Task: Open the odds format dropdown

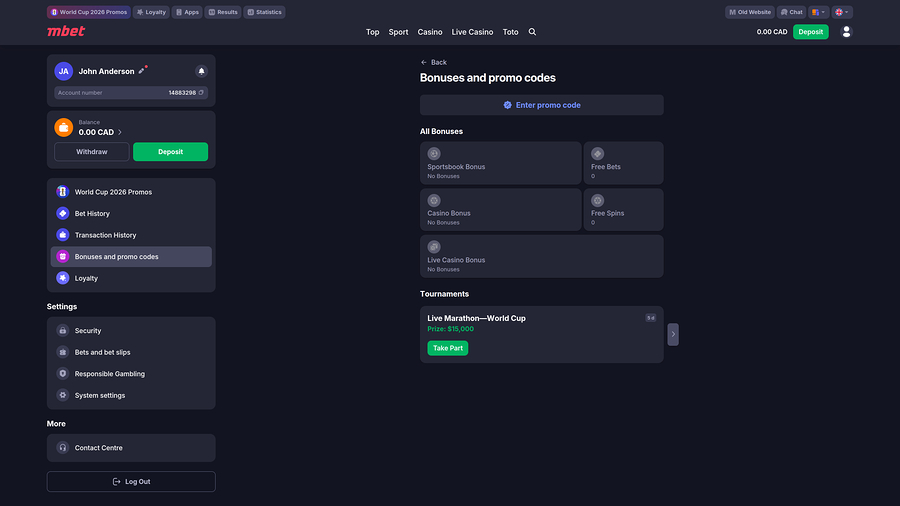Action: coord(818,12)
